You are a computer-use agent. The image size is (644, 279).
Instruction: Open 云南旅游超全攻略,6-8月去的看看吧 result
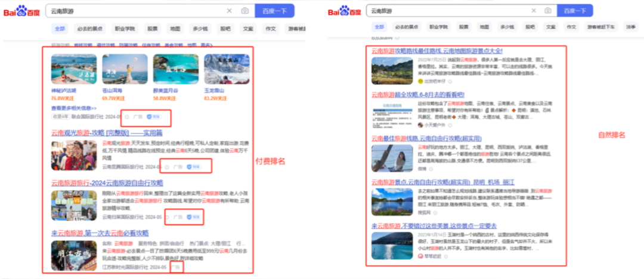coord(418,95)
